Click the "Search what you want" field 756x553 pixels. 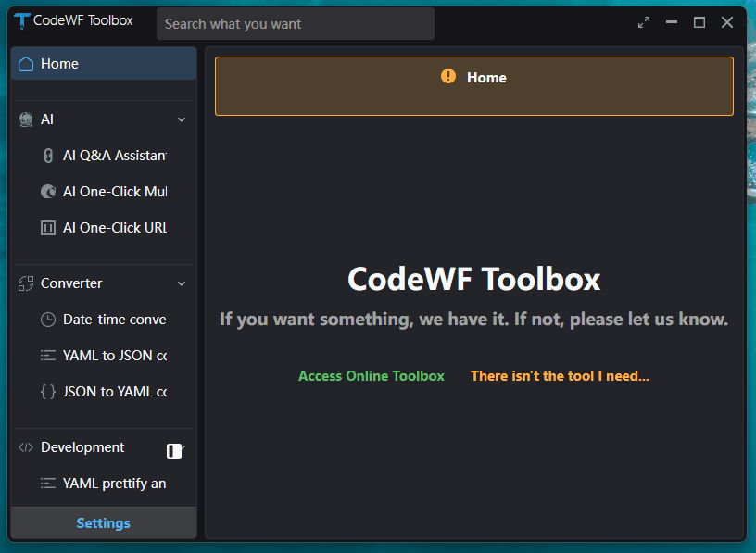click(x=295, y=24)
